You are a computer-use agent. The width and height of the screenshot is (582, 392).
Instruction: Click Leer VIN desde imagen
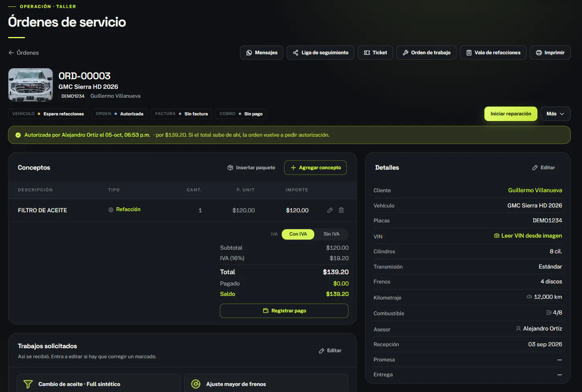tap(528, 236)
